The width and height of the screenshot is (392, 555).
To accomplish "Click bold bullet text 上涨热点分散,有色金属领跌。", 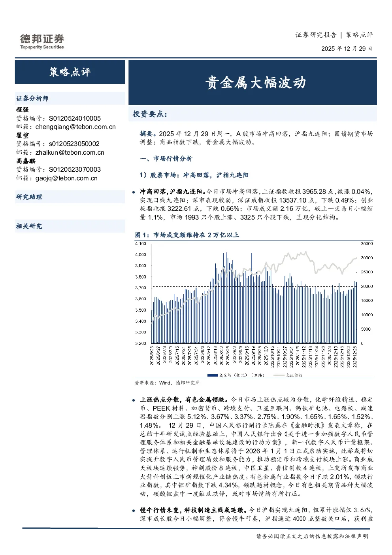I will tap(183, 400).
